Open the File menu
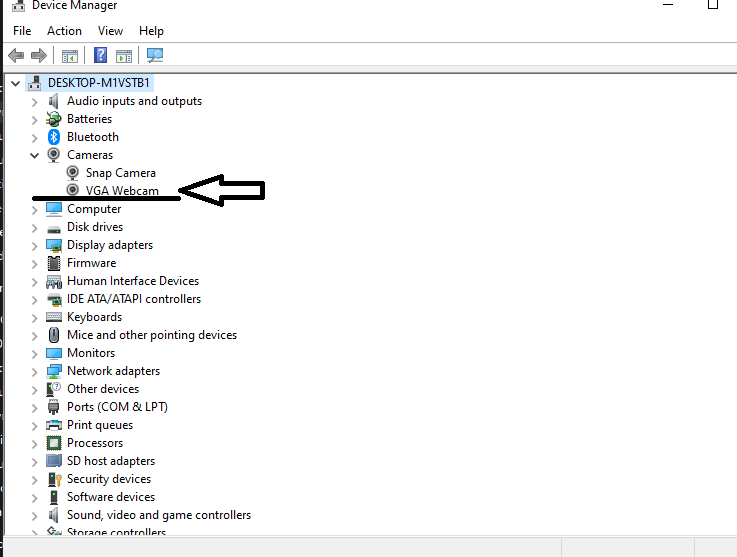This screenshot has height=557, width=737. tap(22, 31)
